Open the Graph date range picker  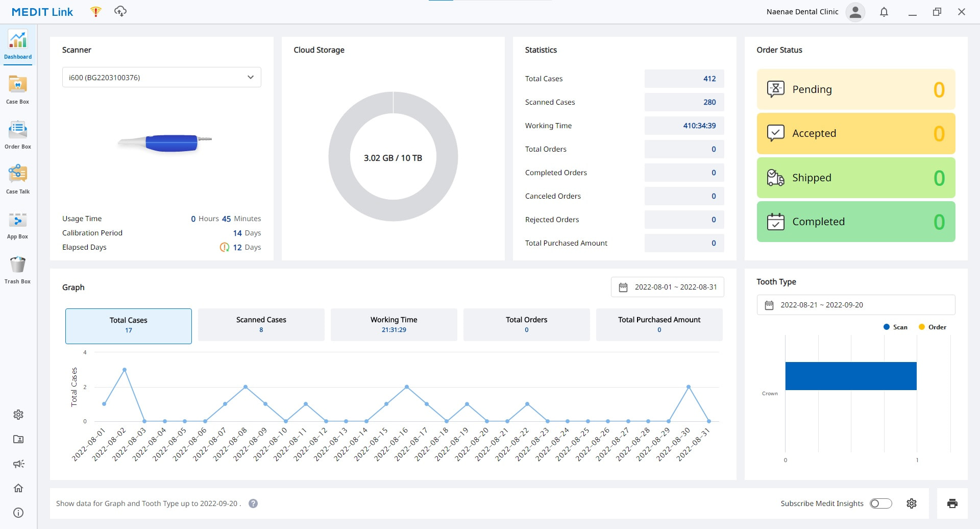tap(667, 287)
